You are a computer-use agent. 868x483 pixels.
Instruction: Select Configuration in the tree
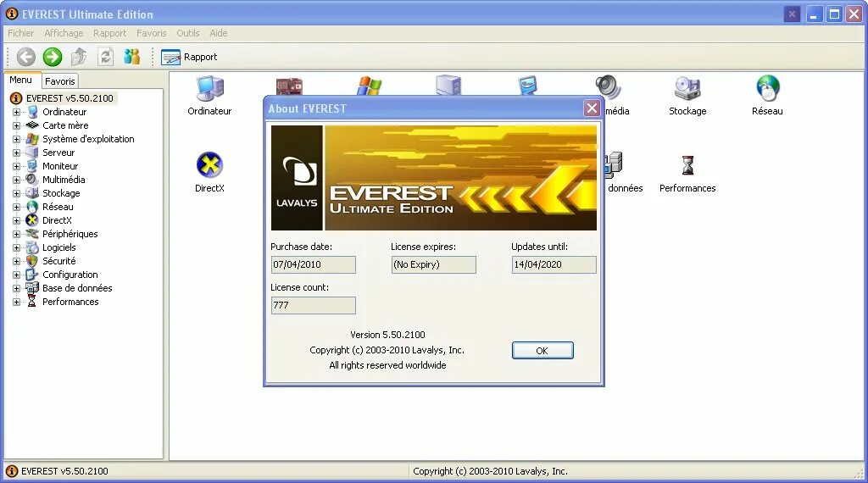[70, 275]
